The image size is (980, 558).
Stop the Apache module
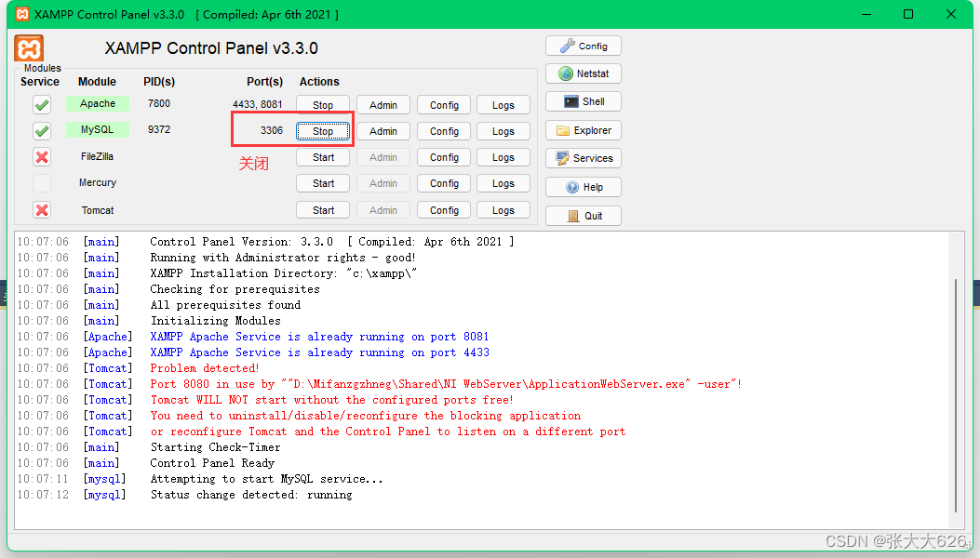(x=323, y=105)
